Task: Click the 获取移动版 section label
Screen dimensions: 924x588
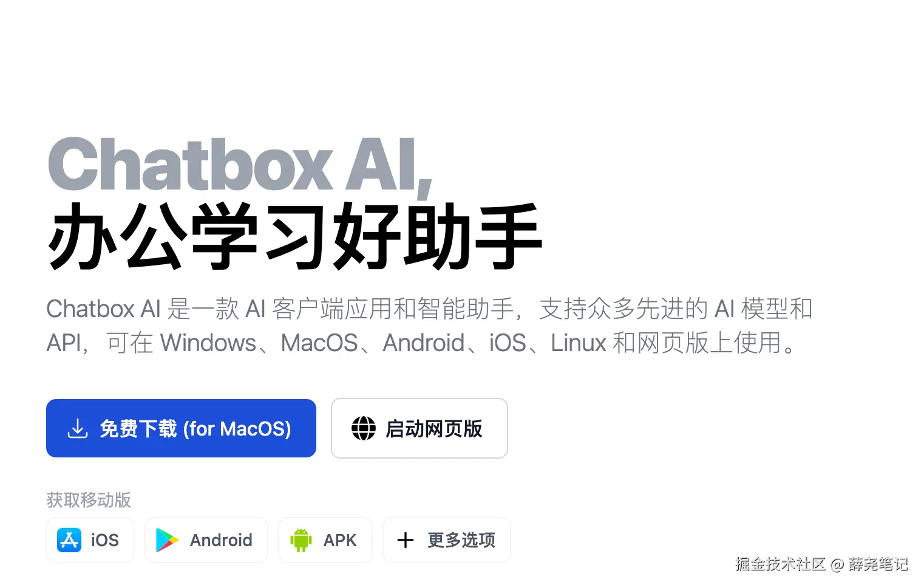Action: [x=89, y=500]
